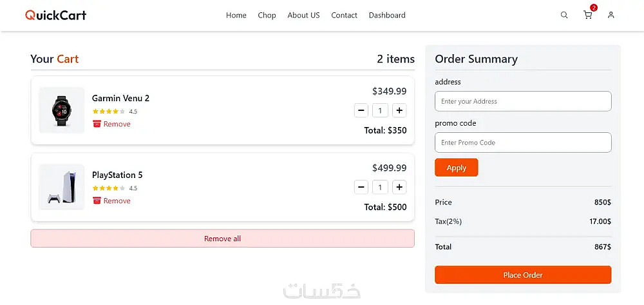Click the Place Order button
This screenshot has height=305, width=644.
[x=523, y=275]
